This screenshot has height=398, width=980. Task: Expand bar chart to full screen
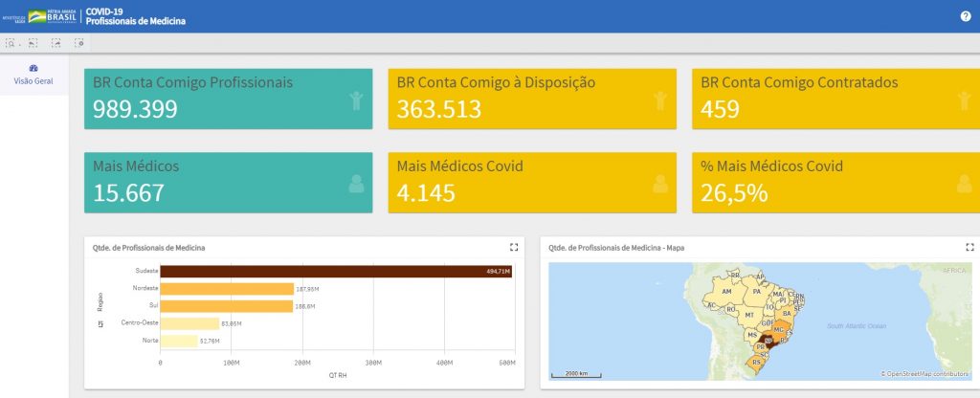pyautogui.click(x=514, y=247)
